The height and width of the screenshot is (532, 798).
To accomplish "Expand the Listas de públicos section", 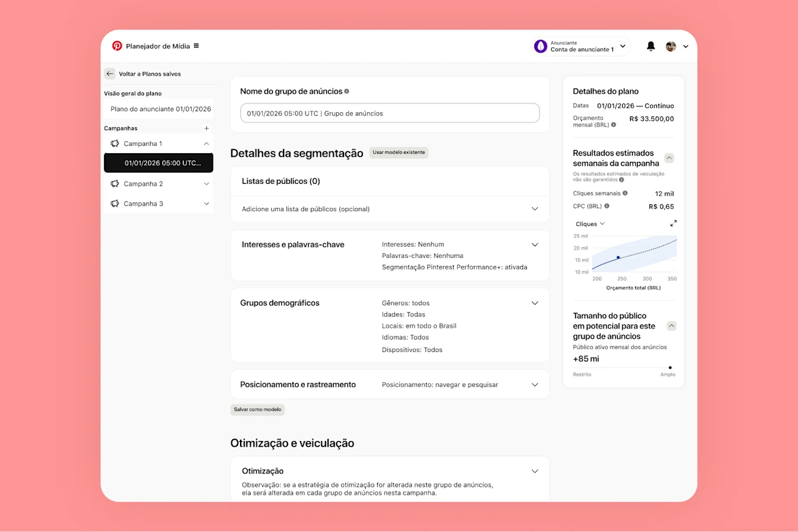I will 535,209.
